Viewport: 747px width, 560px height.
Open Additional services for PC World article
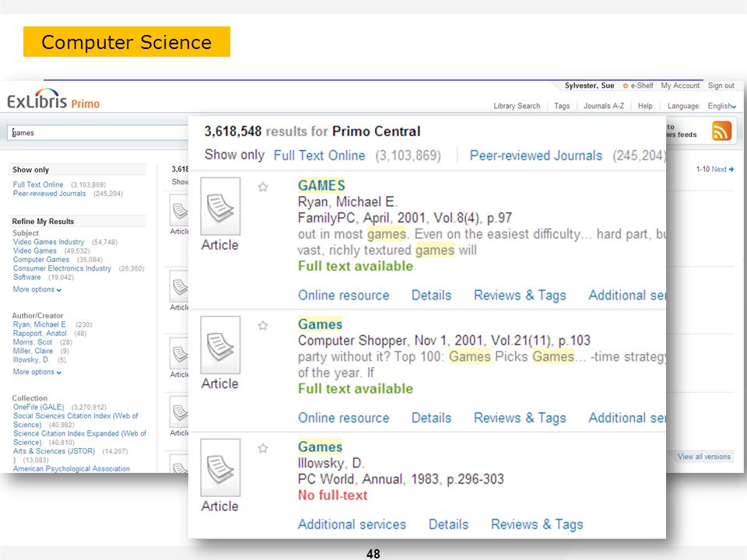352,524
